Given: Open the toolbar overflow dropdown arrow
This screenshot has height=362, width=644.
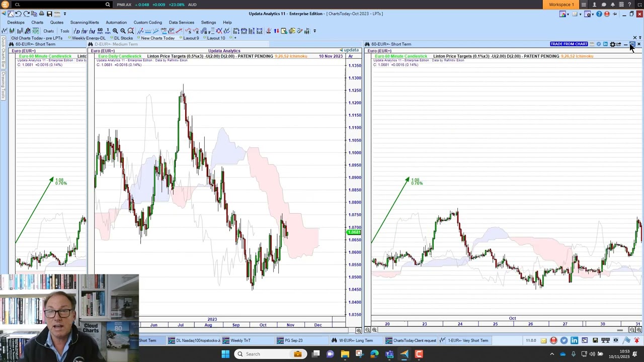Looking at the screenshot, I should (x=314, y=31).
